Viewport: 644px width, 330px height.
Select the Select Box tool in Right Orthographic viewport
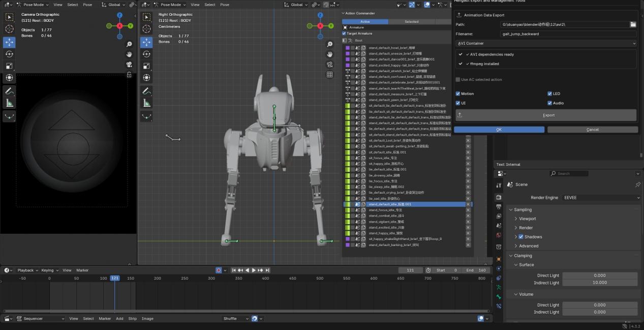146,17
